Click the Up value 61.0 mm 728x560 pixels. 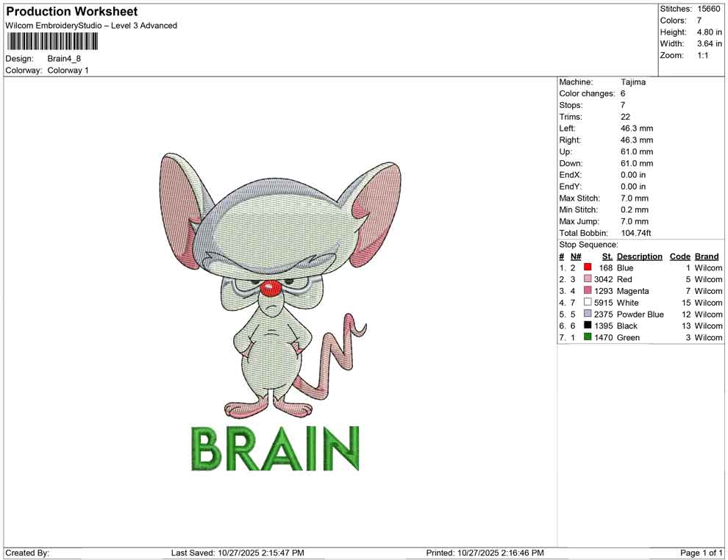click(637, 151)
